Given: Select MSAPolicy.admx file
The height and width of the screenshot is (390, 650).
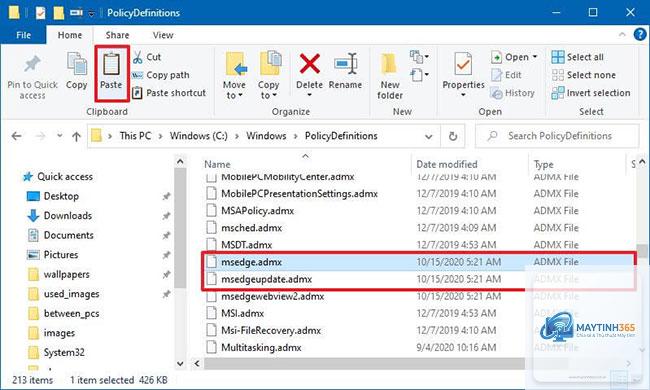Looking at the screenshot, I should click(250, 211).
